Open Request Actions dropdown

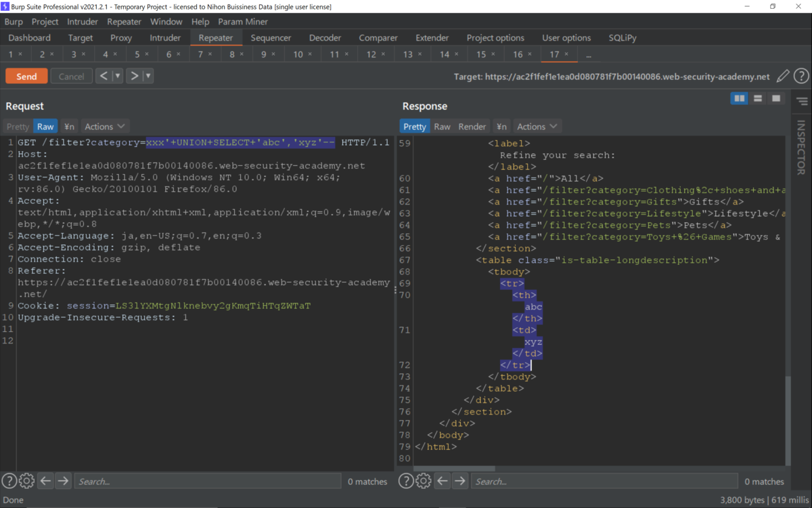(x=105, y=127)
